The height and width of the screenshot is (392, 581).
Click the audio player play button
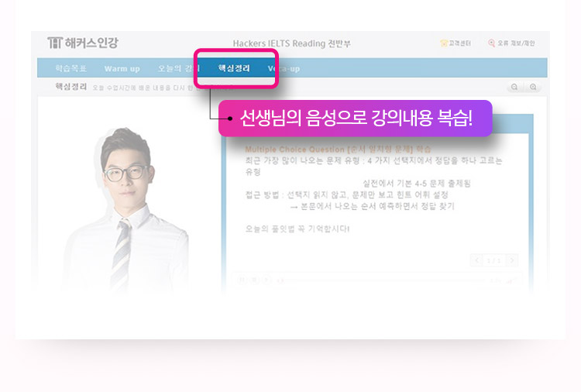266,280
